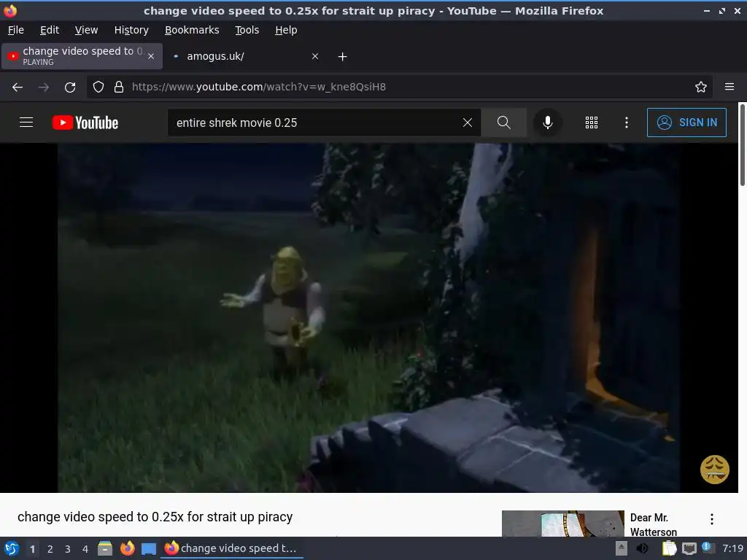Click the tracking protection shield icon
The image size is (747, 560).
[x=98, y=87]
